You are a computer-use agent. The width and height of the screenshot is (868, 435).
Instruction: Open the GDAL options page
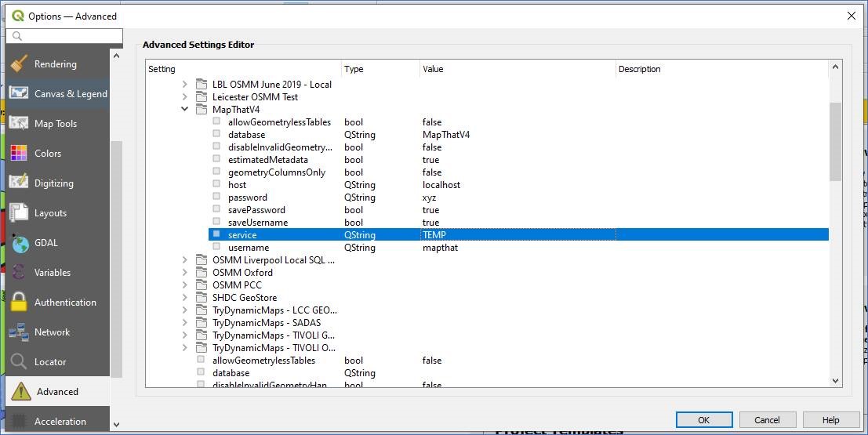click(x=57, y=243)
